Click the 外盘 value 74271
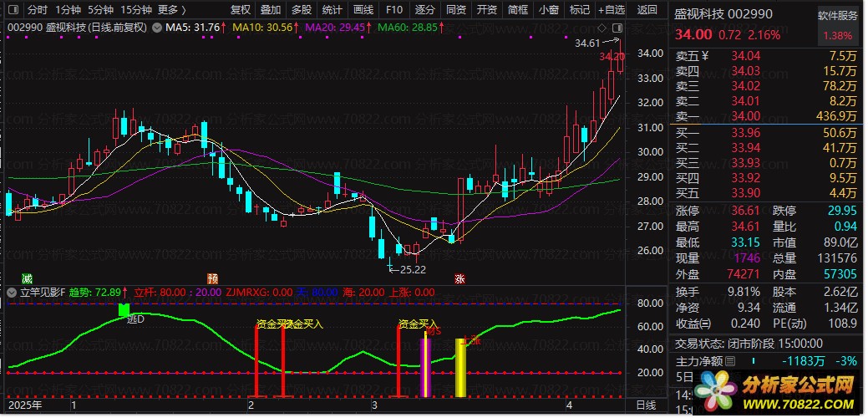Screen dimensions: 868x418 pyautogui.click(x=745, y=274)
